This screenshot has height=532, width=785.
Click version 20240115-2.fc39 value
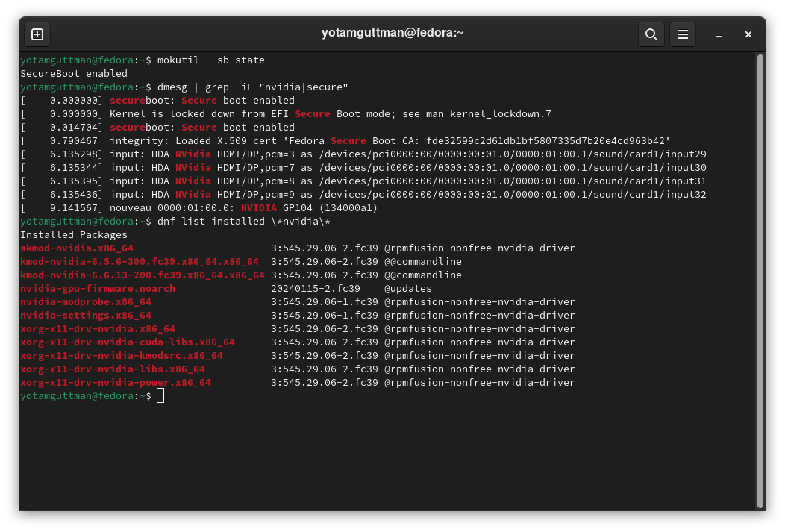(x=316, y=289)
